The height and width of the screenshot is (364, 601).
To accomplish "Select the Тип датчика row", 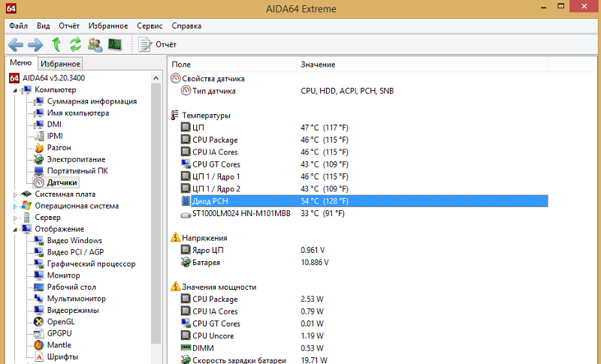I will (358, 91).
